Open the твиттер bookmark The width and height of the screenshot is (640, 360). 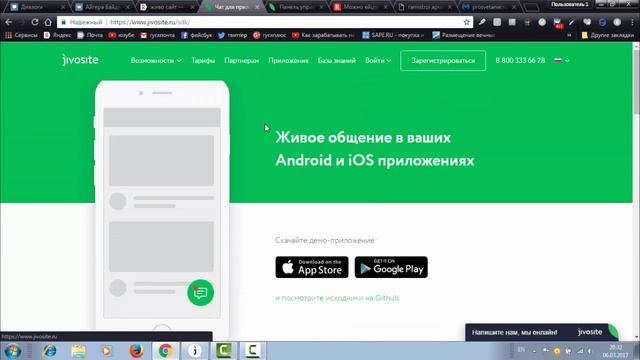click(x=233, y=36)
